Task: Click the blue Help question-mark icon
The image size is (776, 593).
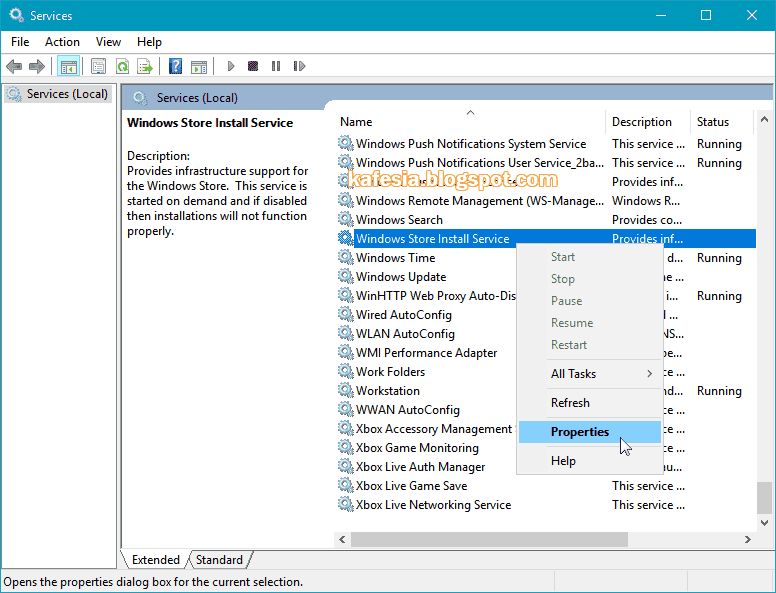Action: click(x=175, y=66)
